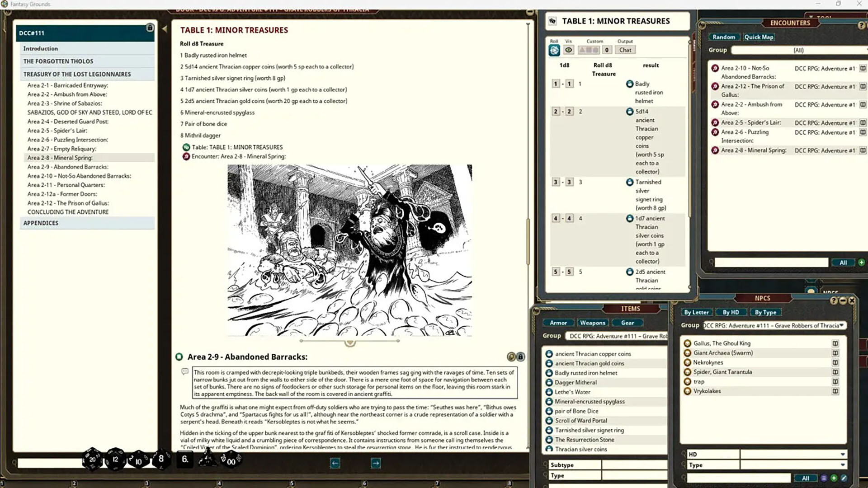Go to the previous book page arrow
868x488 pixels.
[335, 463]
